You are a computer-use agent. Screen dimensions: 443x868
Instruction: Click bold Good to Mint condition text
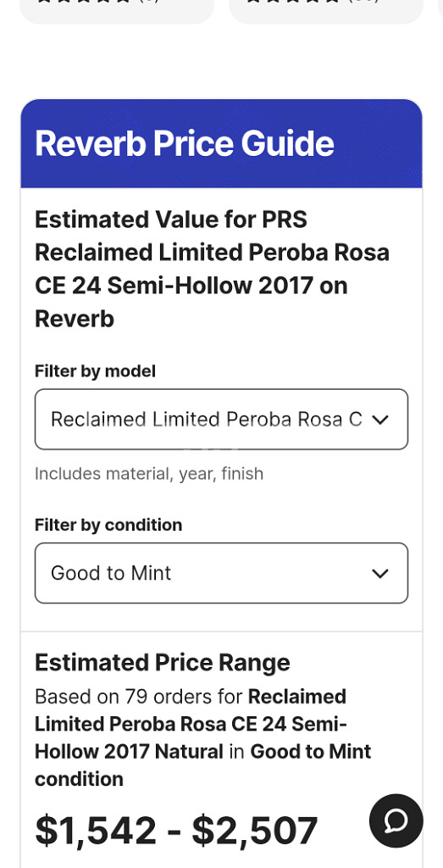pyautogui.click(x=202, y=765)
